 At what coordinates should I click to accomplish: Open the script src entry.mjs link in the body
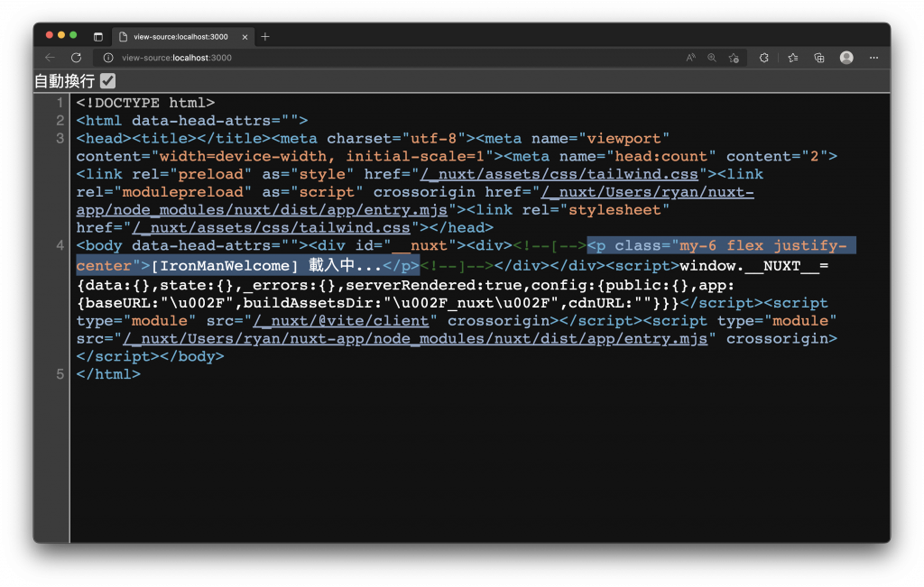pos(415,339)
